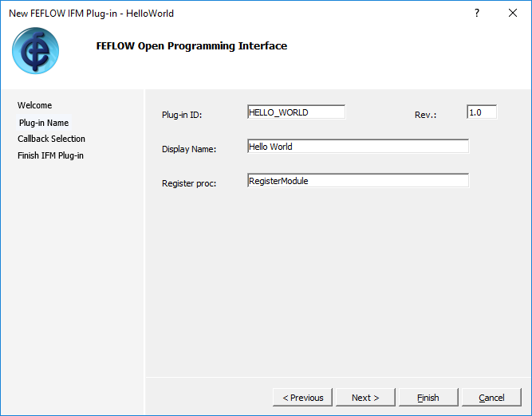Edit the Register proc field
This screenshot has height=416, width=532.
click(358, 181)
